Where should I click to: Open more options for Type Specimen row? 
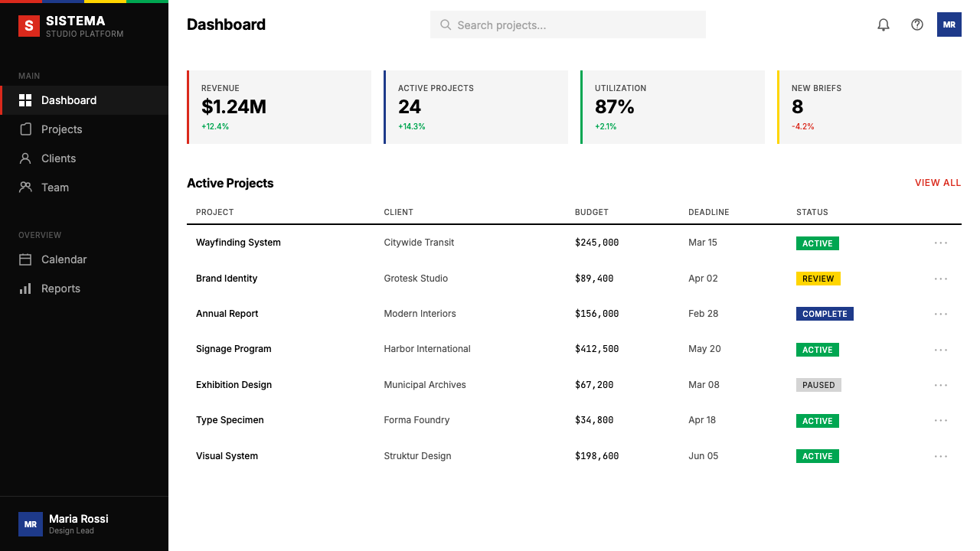pyautogui.click(x=941, y=421)
